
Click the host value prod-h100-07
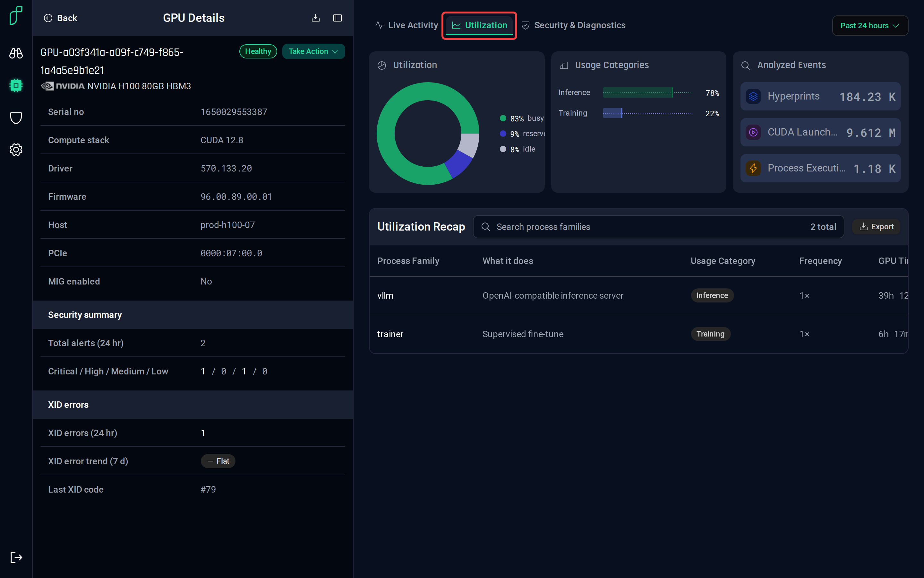click(x=227, y=225)
